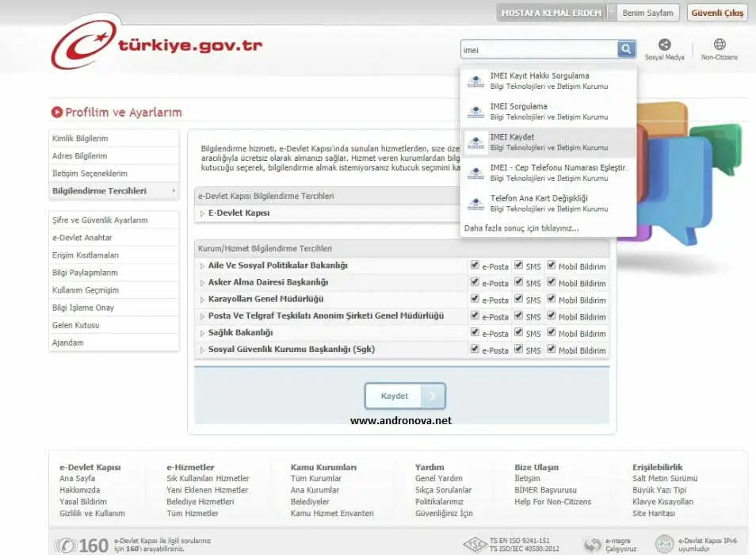Click the institution icon beside IMEI Sorgulama
Viewport: 756px width, 555px height.
[x=476, y=111]
